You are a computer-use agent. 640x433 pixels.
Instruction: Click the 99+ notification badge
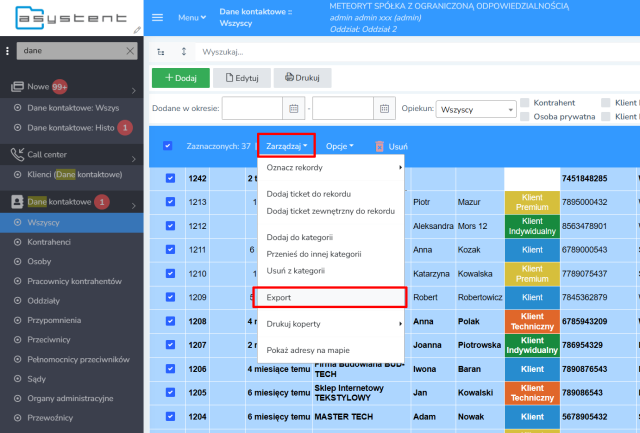pyautogui.click(x=60, y=87)
